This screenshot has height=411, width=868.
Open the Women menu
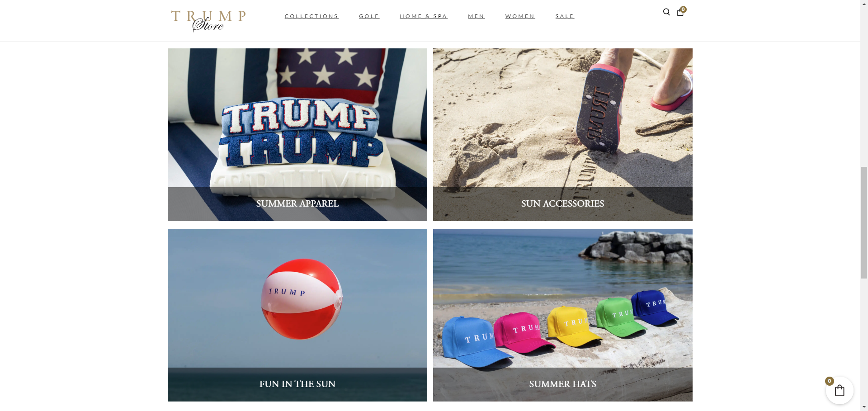520,16
